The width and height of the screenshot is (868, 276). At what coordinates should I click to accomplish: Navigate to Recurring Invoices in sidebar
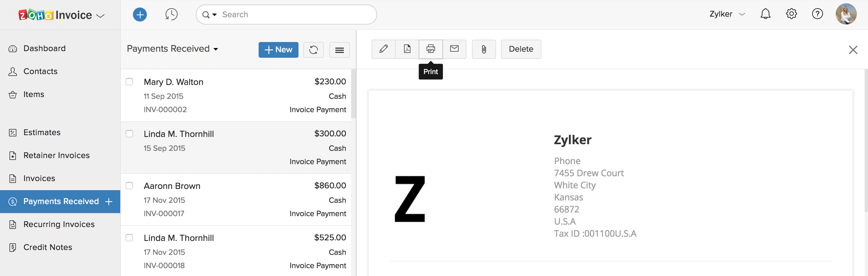59,224
